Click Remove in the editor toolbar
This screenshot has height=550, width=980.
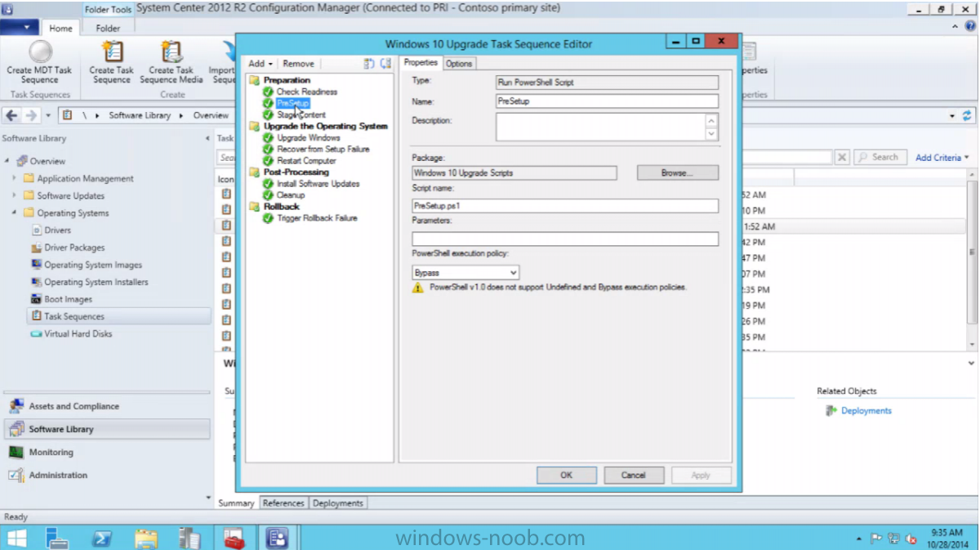298,63
